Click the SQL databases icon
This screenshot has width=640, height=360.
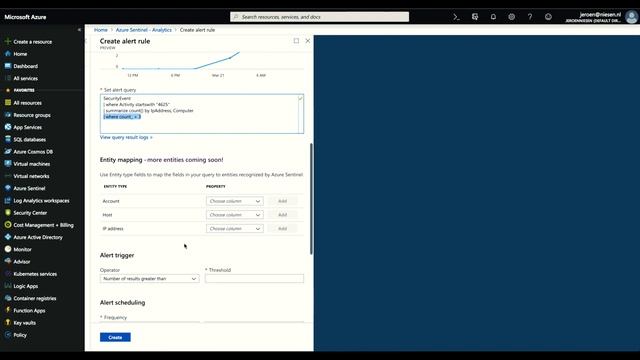pyautogui.click(x=7, y=139)
